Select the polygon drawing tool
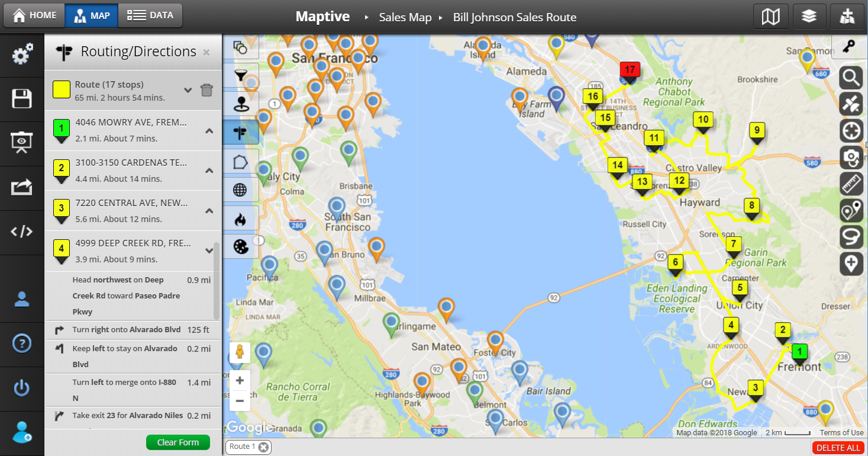 (240, 161)
